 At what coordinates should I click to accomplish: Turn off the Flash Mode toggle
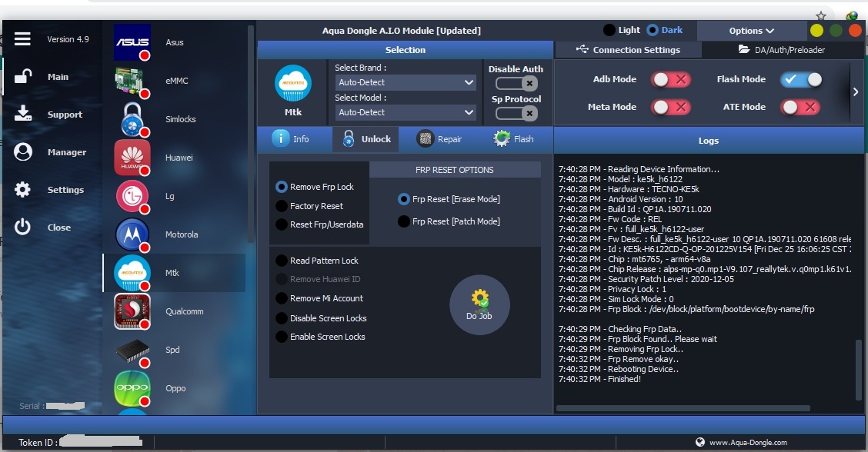pyautogui.click(x=801, y=79)
